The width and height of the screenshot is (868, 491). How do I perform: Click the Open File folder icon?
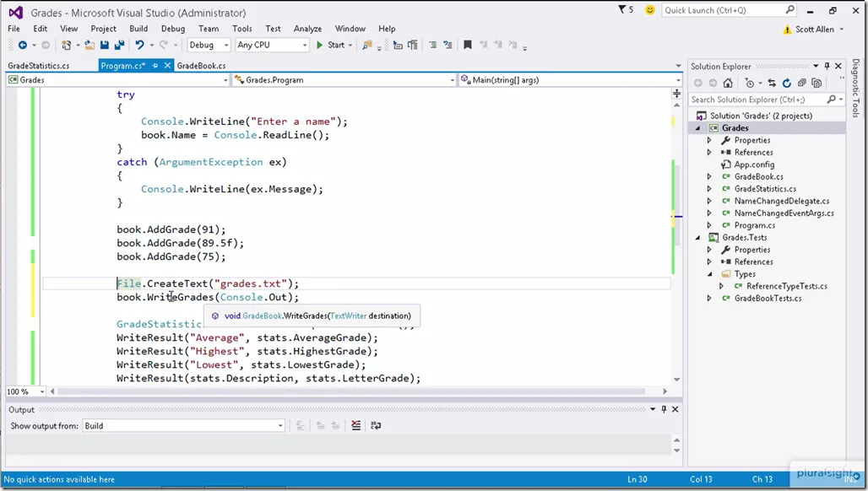point(90,46)
